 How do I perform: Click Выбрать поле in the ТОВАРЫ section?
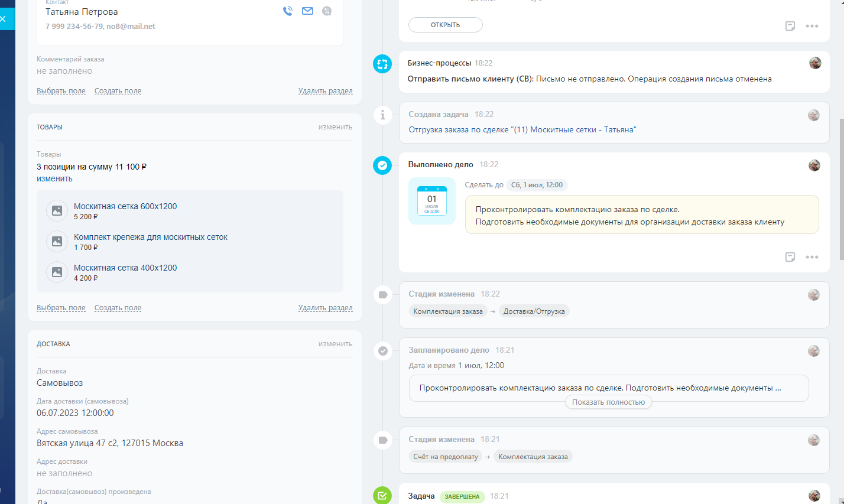coord(61,308)
